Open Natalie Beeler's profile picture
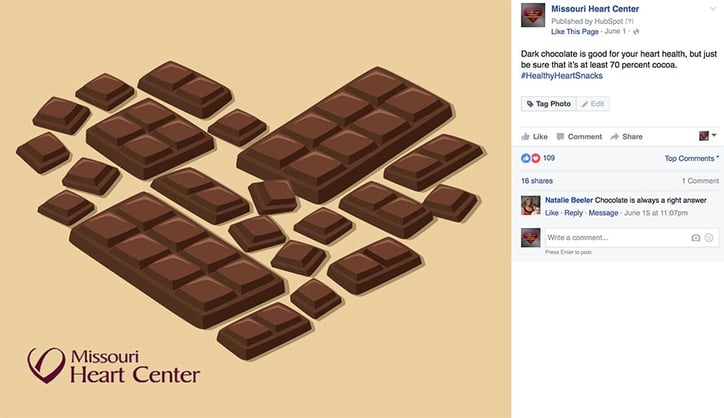This screenshot has height=418, width=724. [531, 206]
